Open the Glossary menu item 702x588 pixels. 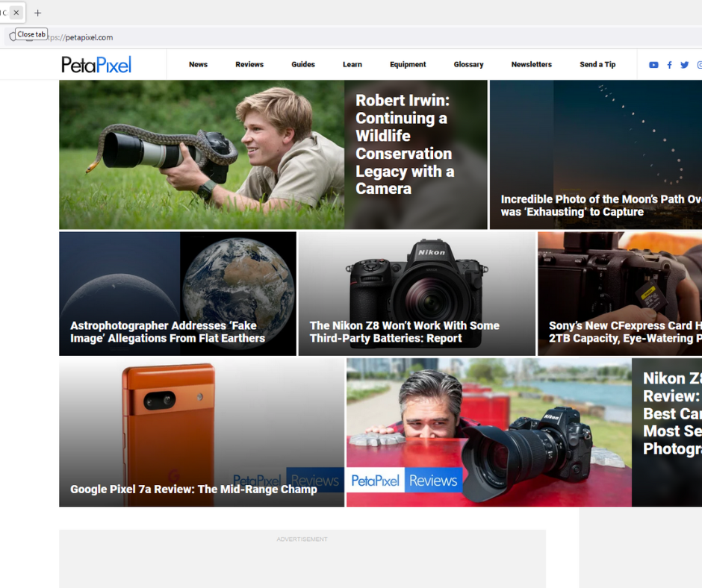pos(469,64)
